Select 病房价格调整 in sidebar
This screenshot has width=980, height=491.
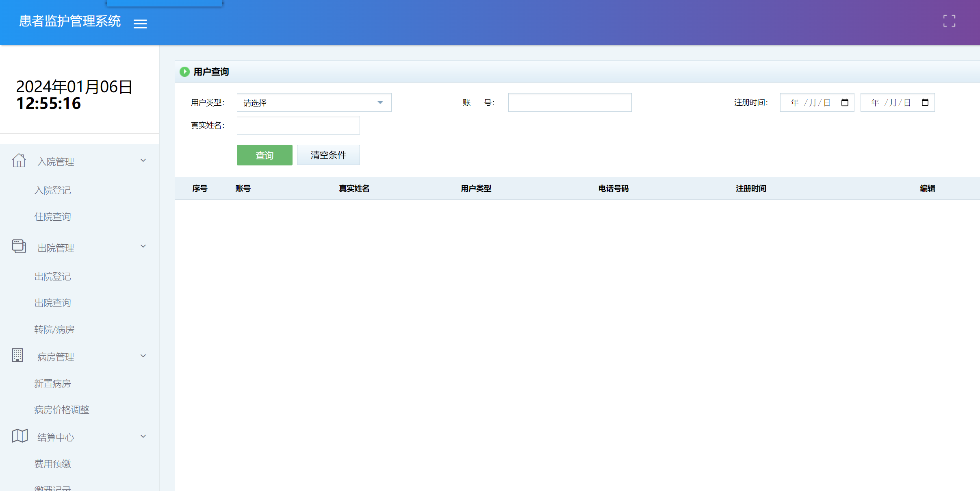click(62, 410)
